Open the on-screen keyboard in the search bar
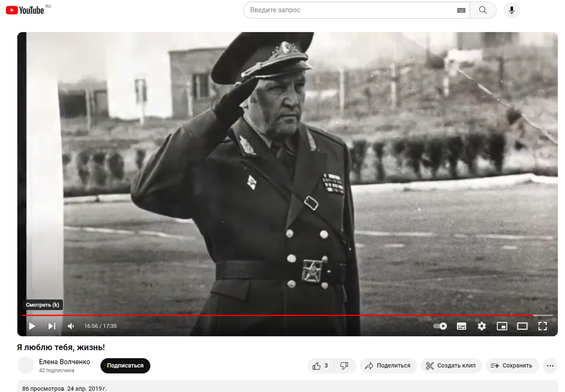This screenshot has height=392, width=565. (x=462, y=9)
